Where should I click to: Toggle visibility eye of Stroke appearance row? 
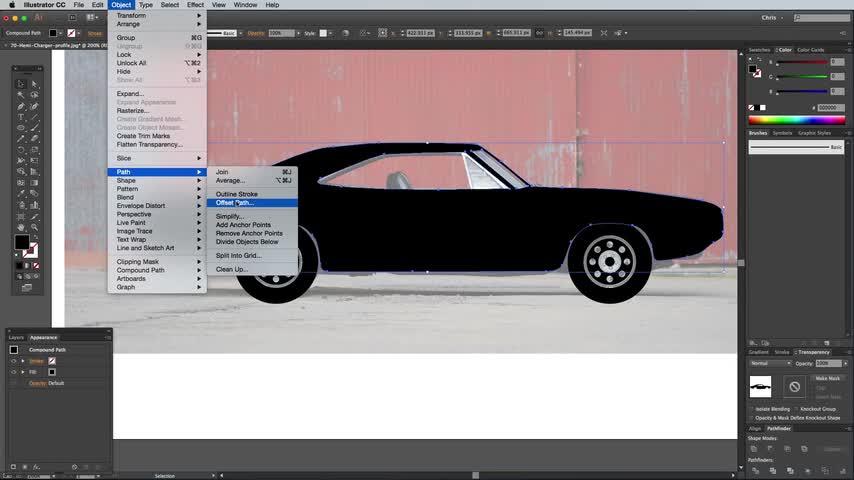pos(14,360)
